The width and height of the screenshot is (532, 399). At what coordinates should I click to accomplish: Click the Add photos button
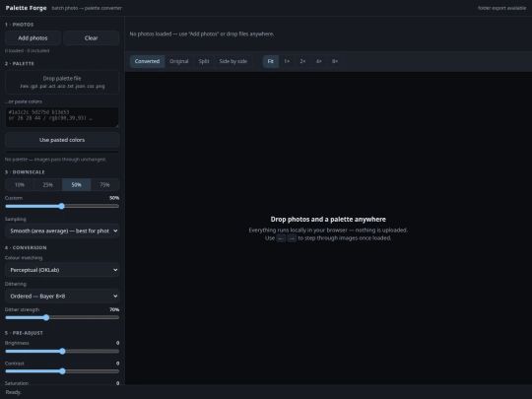point(33,38)
